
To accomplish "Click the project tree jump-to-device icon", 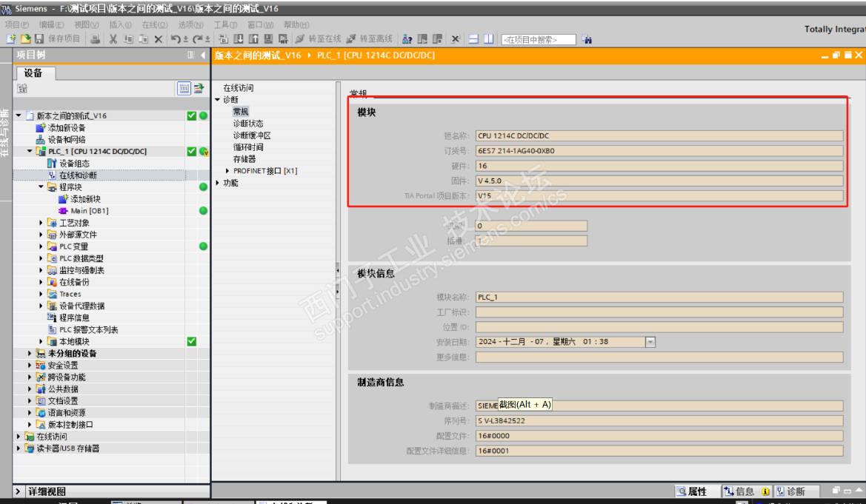I will click(x=199, y=88).
